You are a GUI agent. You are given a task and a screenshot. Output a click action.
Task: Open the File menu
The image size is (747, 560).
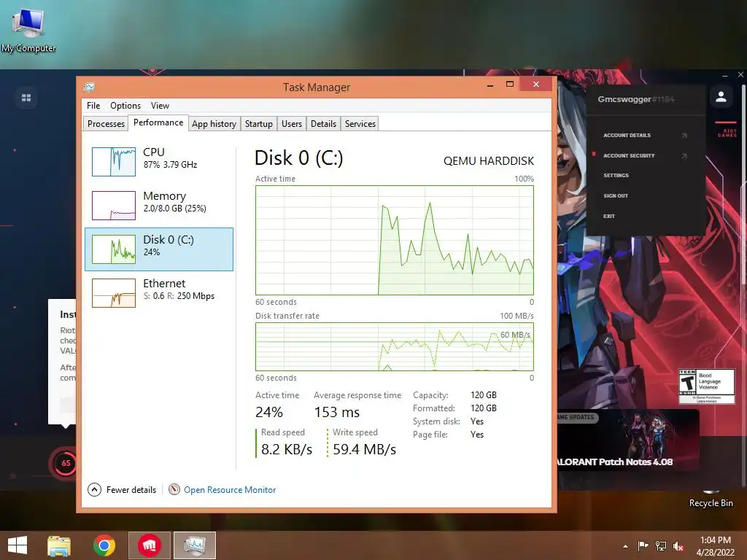pos(93,106)
